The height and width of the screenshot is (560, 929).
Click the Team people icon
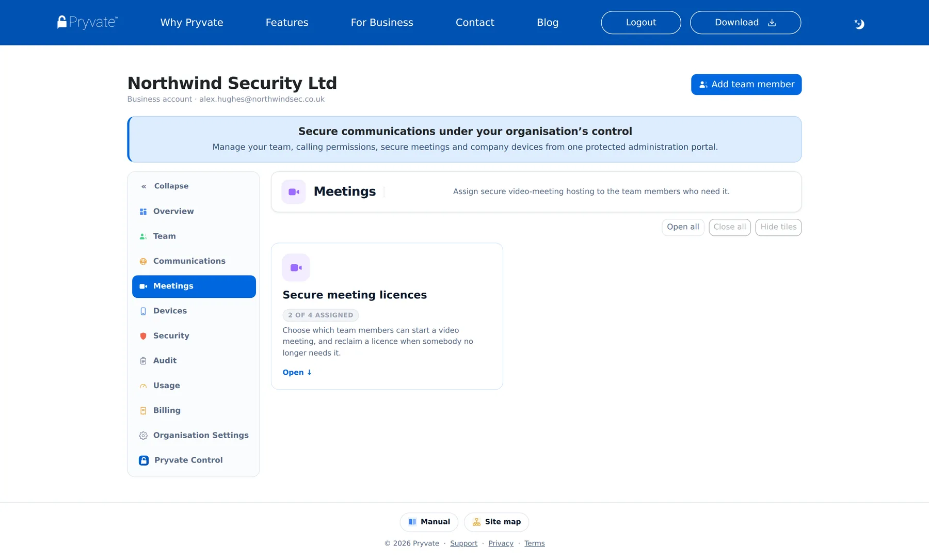(x=143, y=236)
